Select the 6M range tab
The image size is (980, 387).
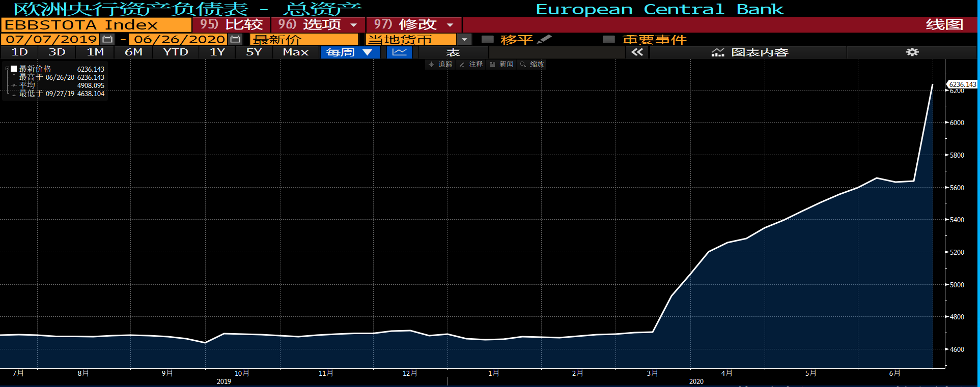(133, 52)
